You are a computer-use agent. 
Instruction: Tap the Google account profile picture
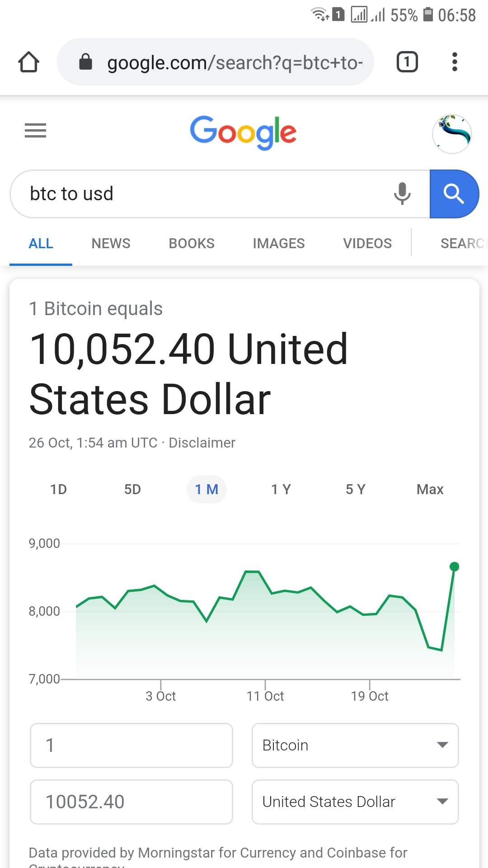tap(452, 134)
